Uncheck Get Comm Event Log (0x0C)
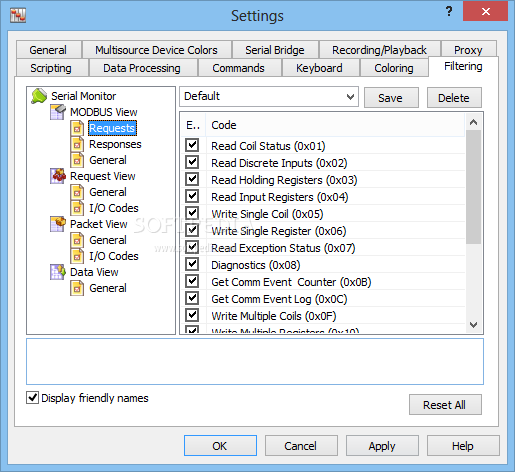Image resolution: width=515 pixels, height=472 pixels. tap(192, 298)
